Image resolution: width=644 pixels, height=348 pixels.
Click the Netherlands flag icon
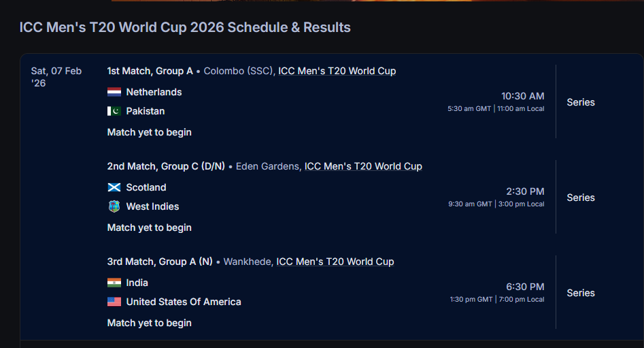[x=114, y=92]
